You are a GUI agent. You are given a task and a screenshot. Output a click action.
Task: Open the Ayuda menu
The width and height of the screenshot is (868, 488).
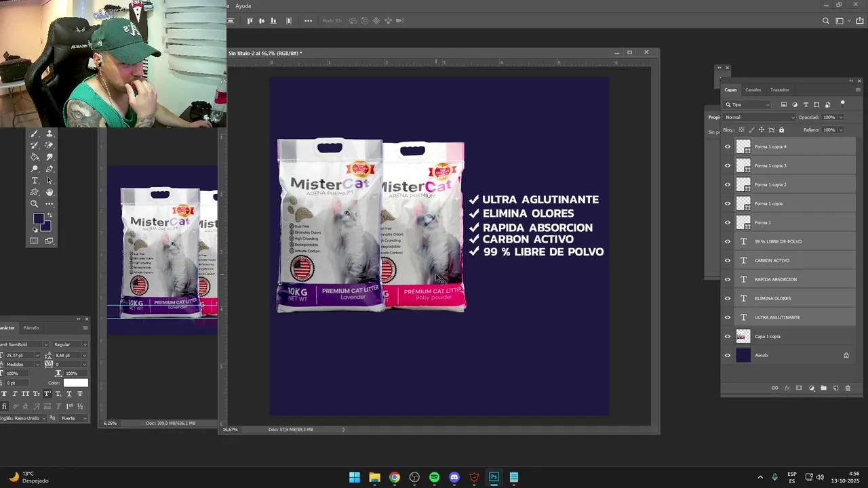pyautogui.click(x=243, y=5)
